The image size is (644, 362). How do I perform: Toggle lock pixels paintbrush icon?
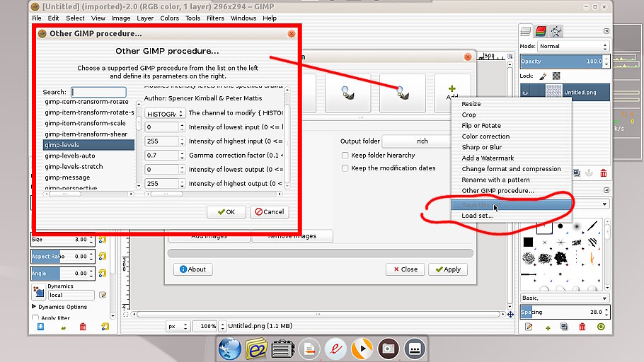click(543, 76)
